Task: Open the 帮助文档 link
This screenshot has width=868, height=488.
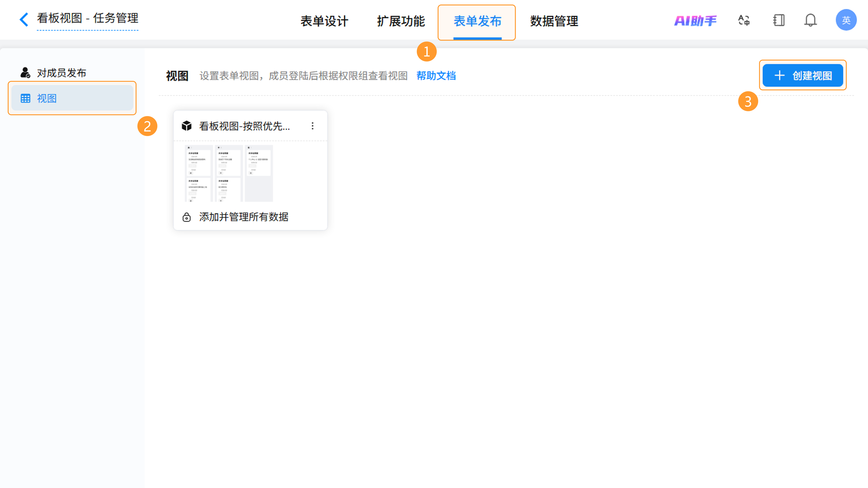Action: (436, 76)
